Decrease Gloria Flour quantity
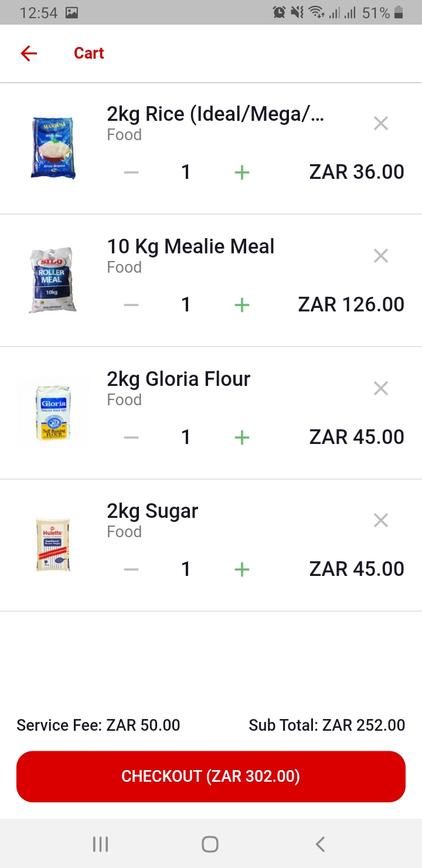Image resolution: width=422 pixels, height=868 pixels. (131, 438)
